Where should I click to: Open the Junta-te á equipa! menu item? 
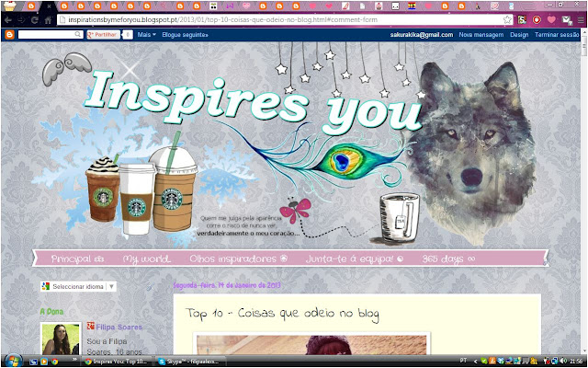coord(355,259)
